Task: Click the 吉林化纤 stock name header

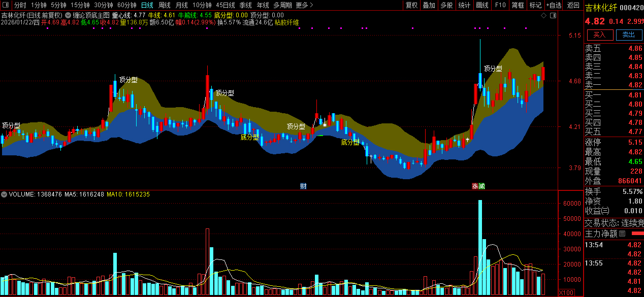Action: tap(601, 8)
